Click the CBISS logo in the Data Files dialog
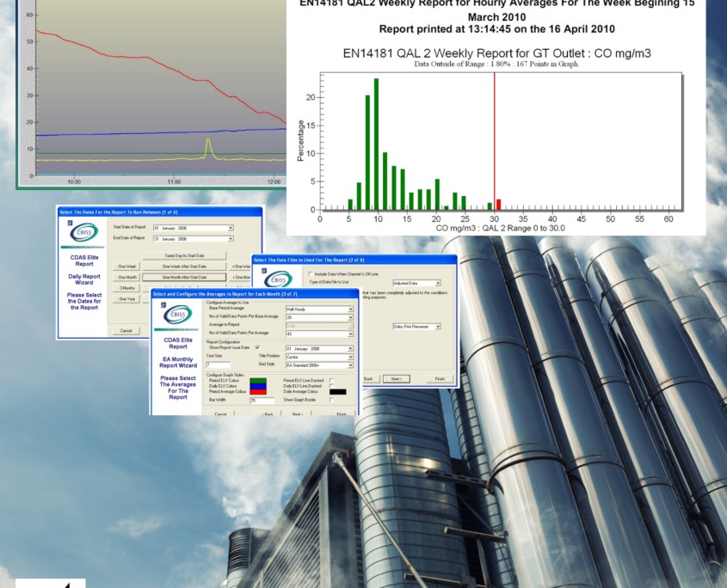The image size is (727, 588). (278, 279)
